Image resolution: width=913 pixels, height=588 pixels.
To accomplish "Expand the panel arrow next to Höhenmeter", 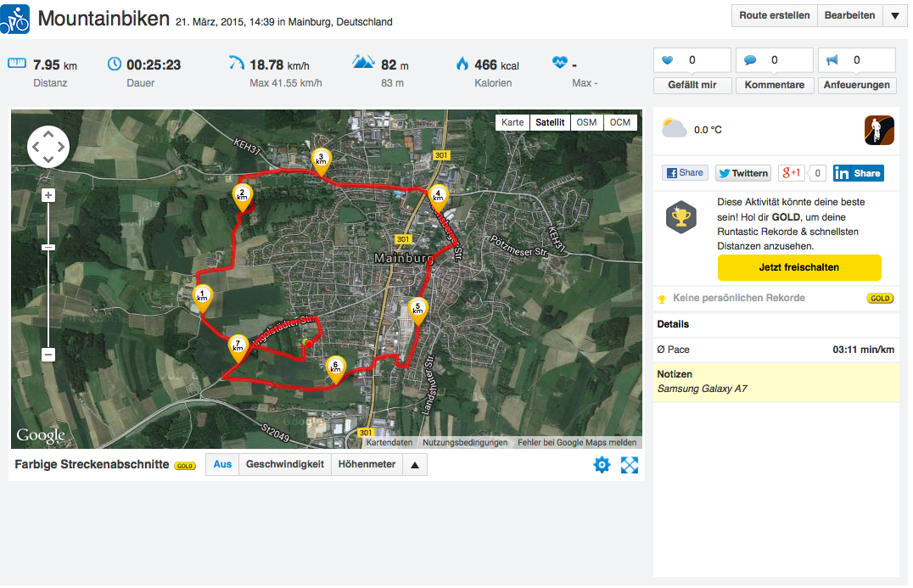I will (x=415, y=465).
